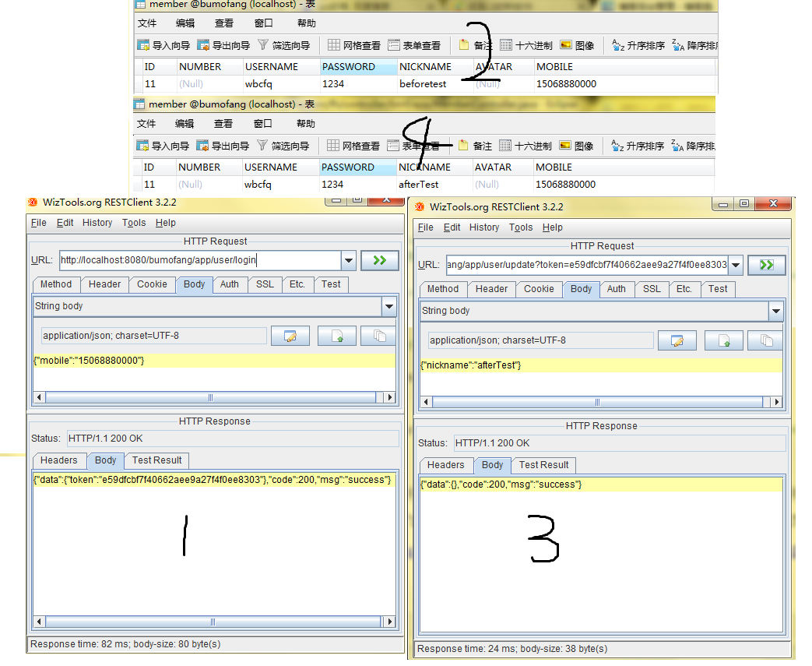Click request body scrollbar in update RESTClient

click(x=597, y=402)
